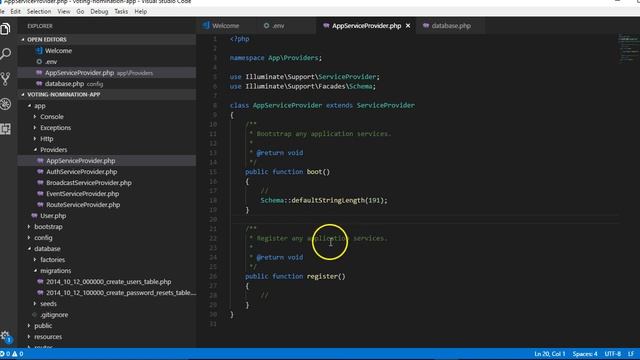Switch to the .env editor tab
The image size is (640, 360).
286,26
